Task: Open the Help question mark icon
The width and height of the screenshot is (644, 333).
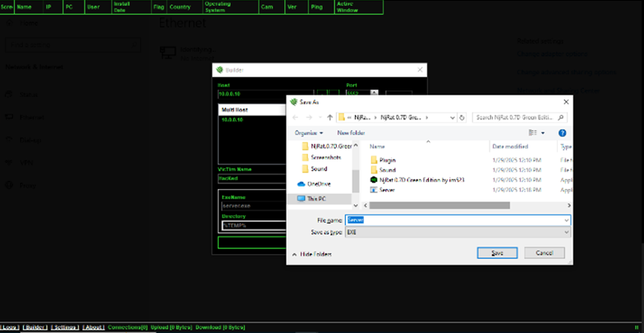Action: tap(562, 133)
